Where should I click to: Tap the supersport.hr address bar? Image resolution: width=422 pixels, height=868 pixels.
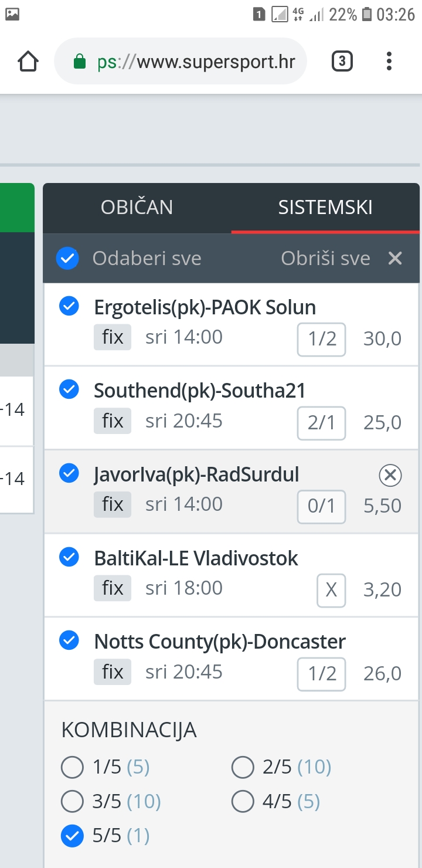click(x=181, y=62)
